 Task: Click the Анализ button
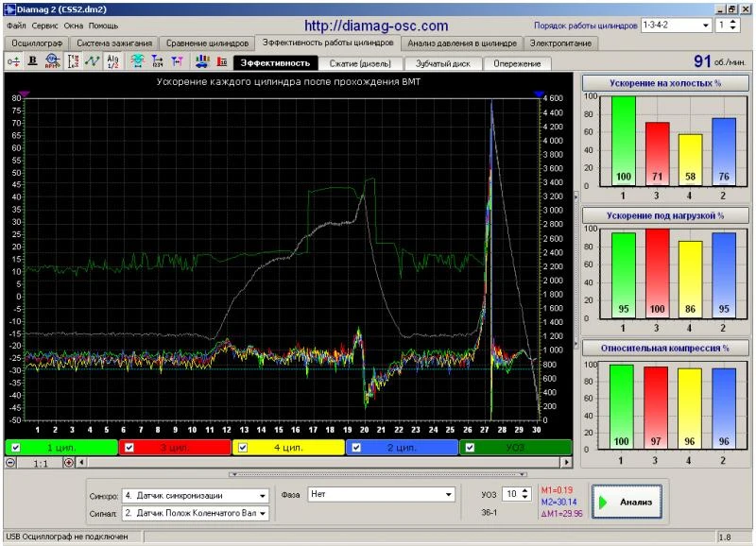pyautogui.click(x=627, y=503)
